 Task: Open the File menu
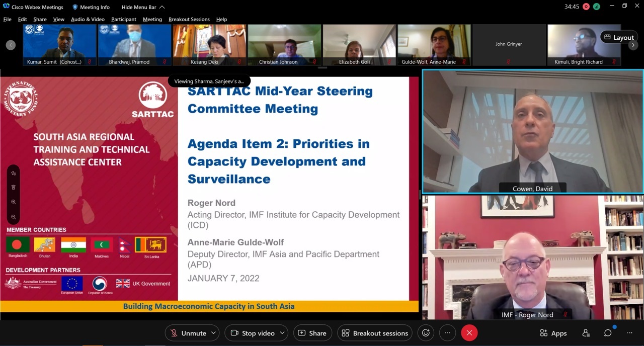pos(7,19)
